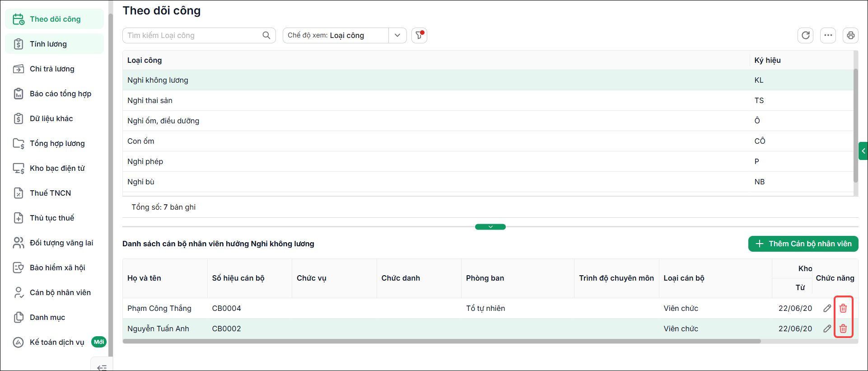
Task: Click CB0004 employee code cell
Action: pos(250,308)
